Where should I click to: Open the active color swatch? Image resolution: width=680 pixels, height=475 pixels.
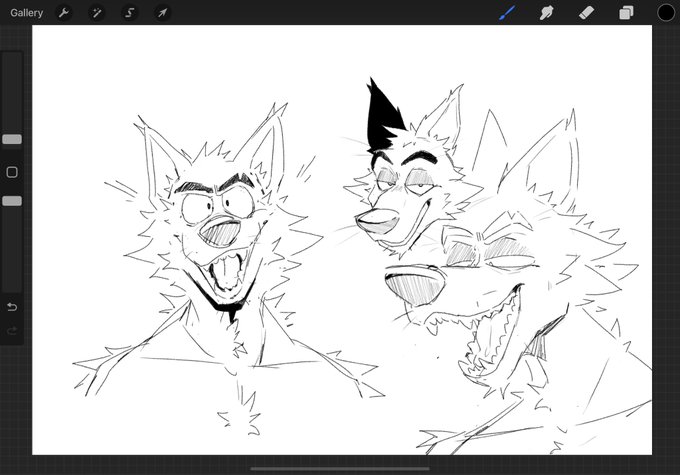coord(666,13)
